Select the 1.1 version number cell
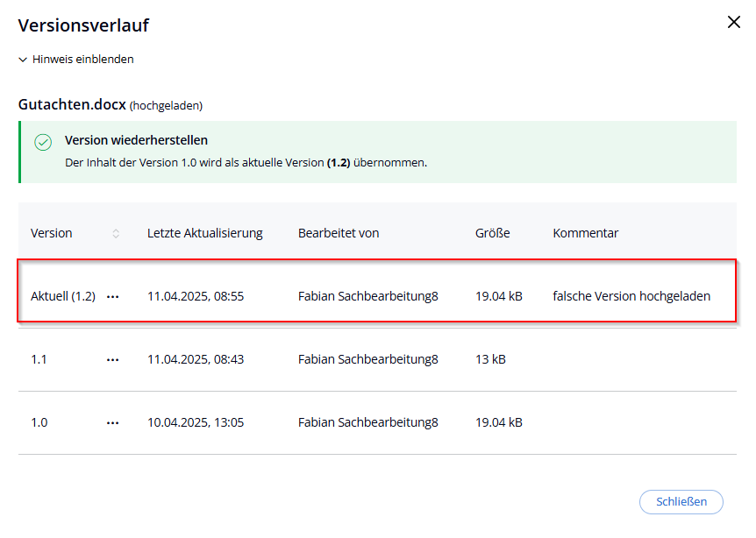Image resolution: width=756 pixels, height=538 pixels. tap(39, 359)
